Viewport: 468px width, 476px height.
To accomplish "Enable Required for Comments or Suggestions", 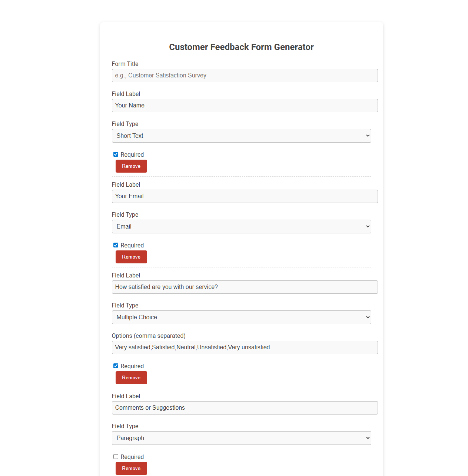I will (x=116, y=456).
